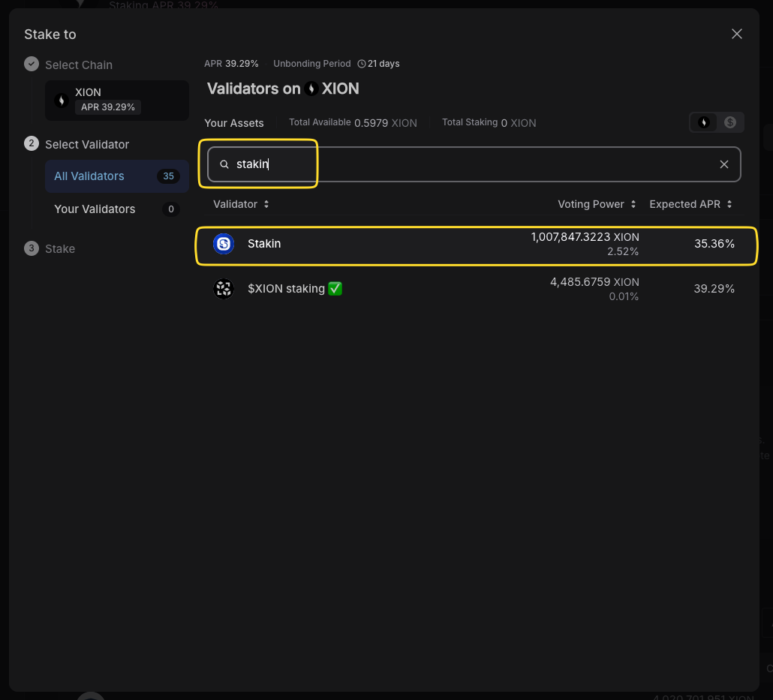773x700 pixels.
Task: Click the 39.29% APR of $XION staking
Action: (714, 288)
